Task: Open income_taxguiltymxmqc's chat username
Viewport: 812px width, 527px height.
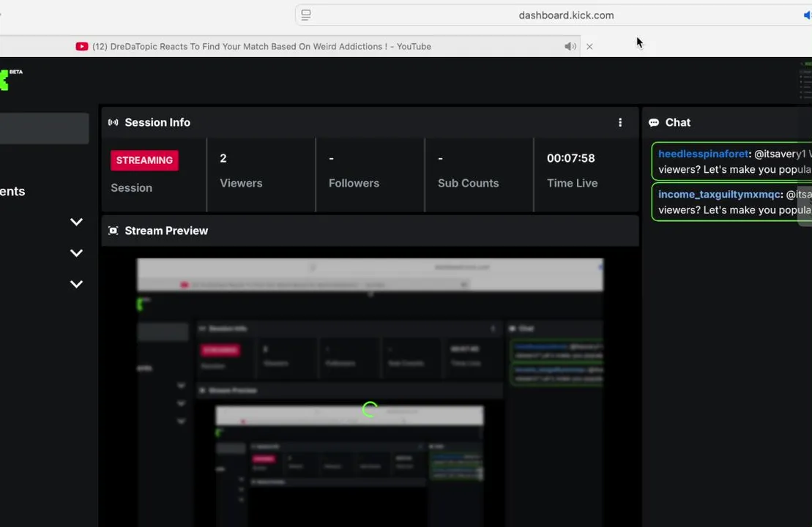Action: pos(719,195)
